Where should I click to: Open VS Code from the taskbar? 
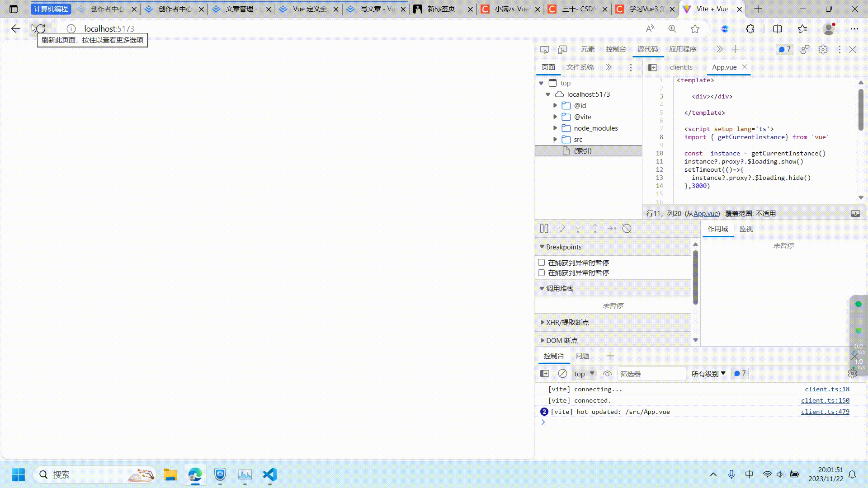[x=269, y=475]
